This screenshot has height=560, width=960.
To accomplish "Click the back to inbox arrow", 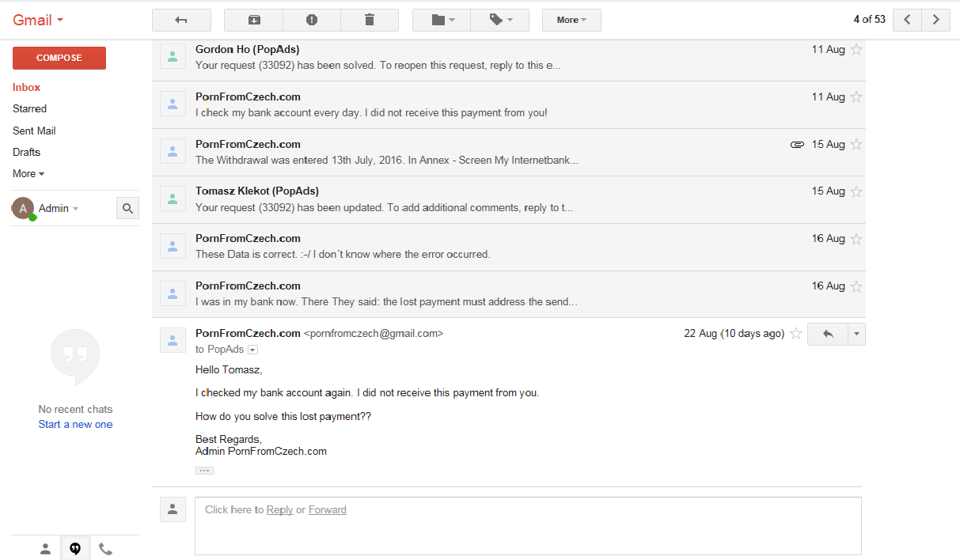I will coord(181,20).
